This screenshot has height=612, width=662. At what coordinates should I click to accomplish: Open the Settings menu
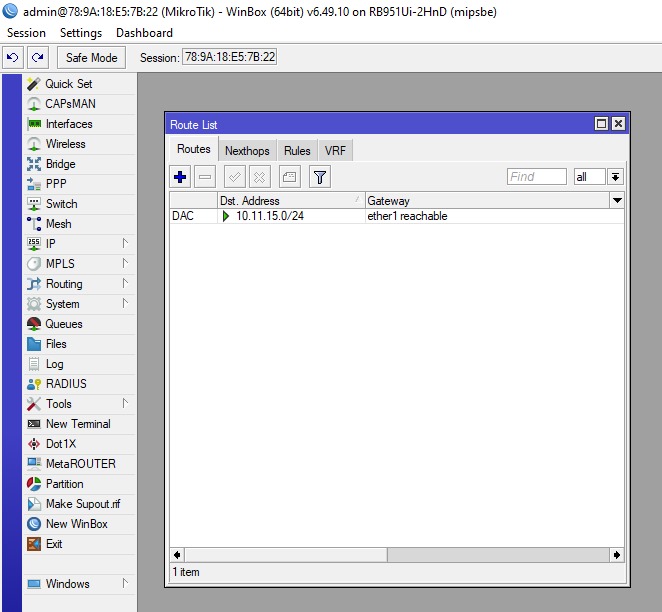[x=81, y=33]
